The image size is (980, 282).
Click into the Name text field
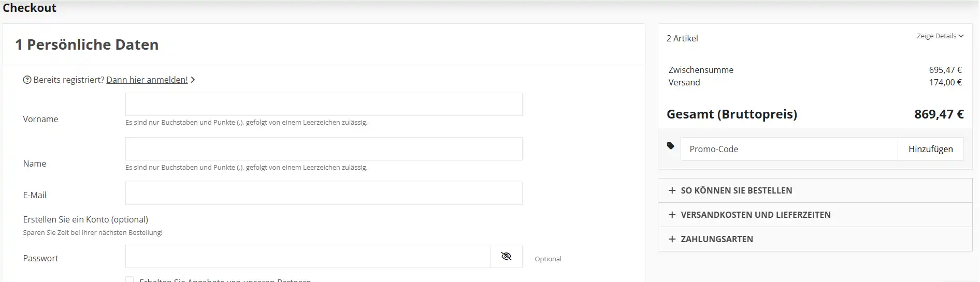coord(323,149)
